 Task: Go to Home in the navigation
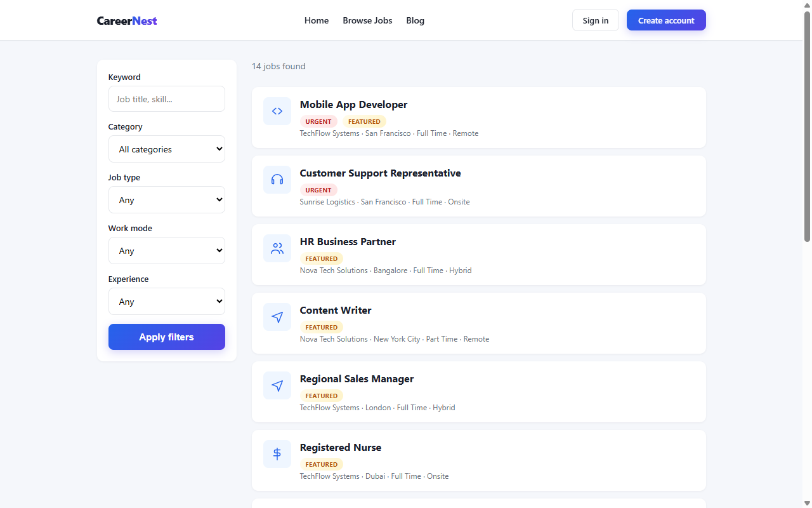click(317, 20)
